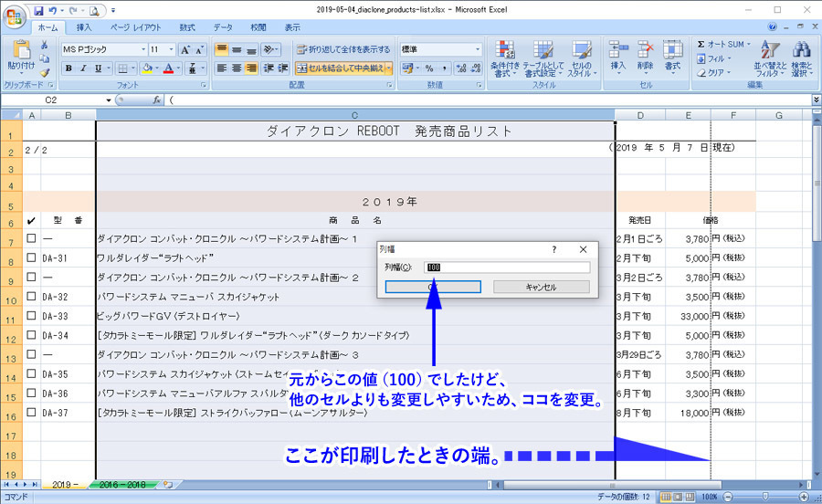The image size is (822, 504).
Task: Activate the Format Painter brush
Action: pyautogui.click(x=45, y=72)
